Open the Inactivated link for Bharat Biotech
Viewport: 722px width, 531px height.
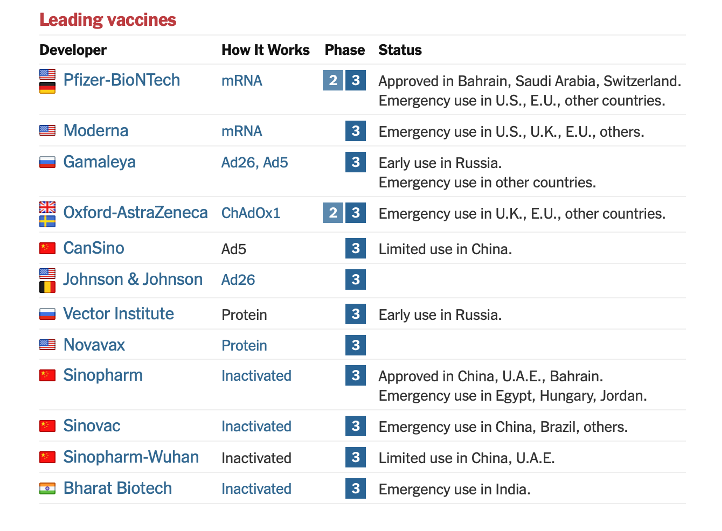pyautogui.click(x=256, y=489)
